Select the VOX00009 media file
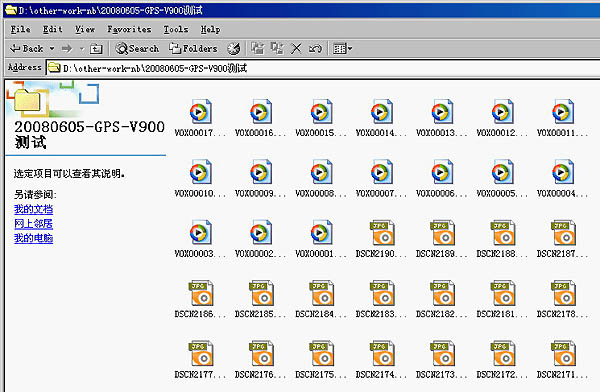Screen dimensions: 600x392 tap(261, 178)
